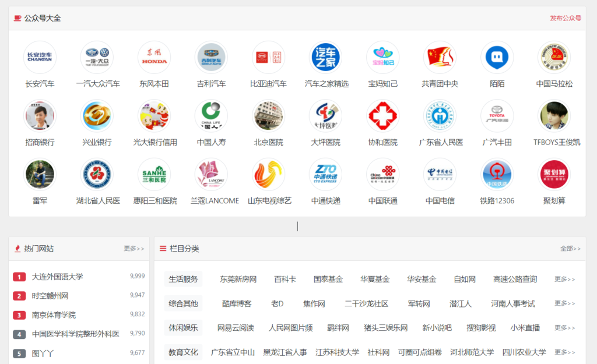The width and height of the screenshot is (597, 364).
Task: Click the 发布公众号 link
Action: (566, 17)
